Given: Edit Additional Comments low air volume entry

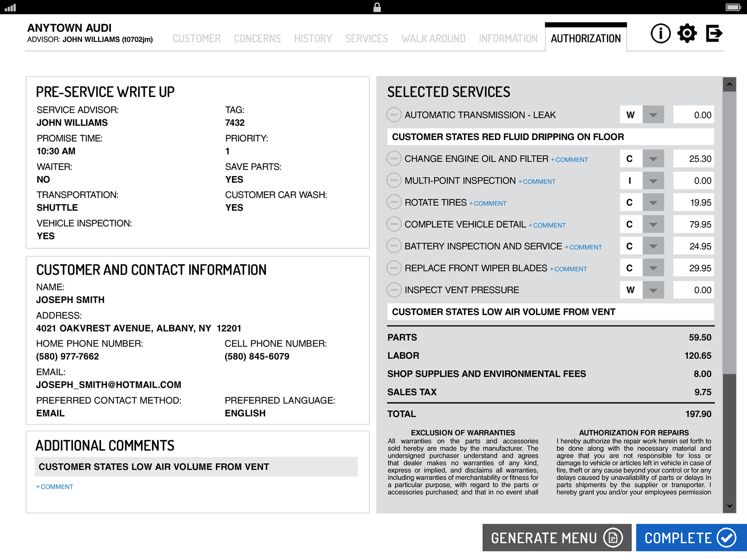Looking at the screenshot, I should (196, 467).
